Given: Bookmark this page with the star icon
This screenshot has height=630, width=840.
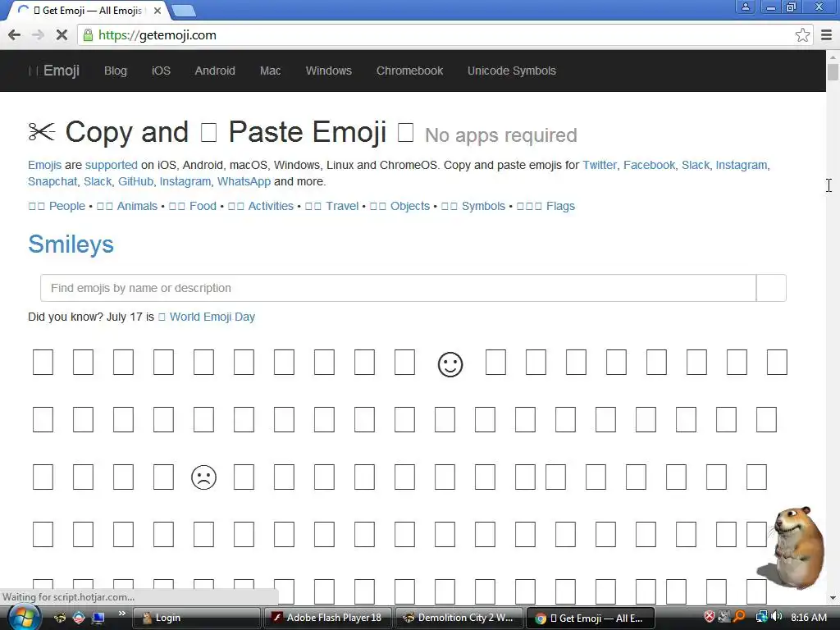Looking at the screenshot, I should pyautogui.click(x=802, y=35).
